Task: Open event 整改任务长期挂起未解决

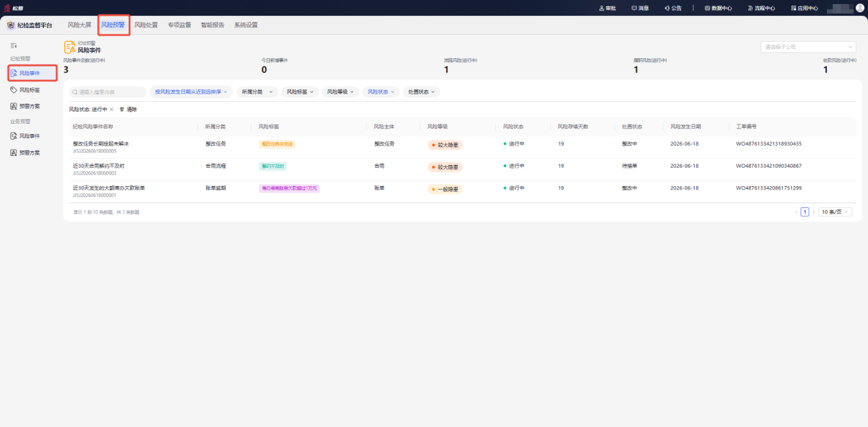Action: pos(101,144)
